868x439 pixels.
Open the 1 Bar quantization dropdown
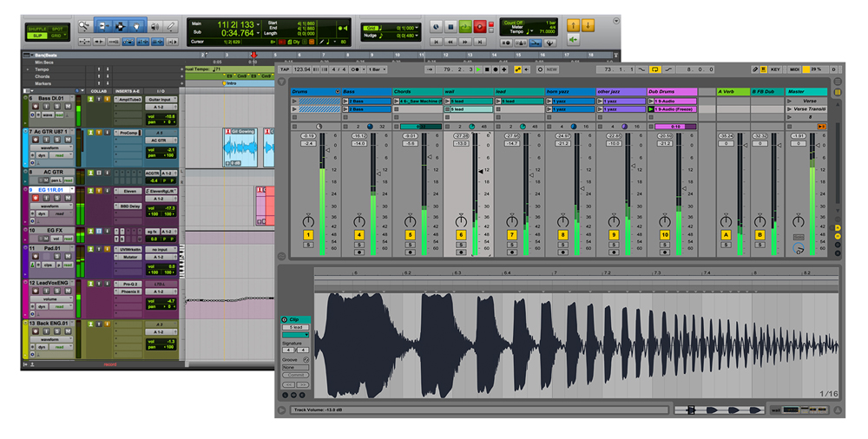tap(378, 69)
